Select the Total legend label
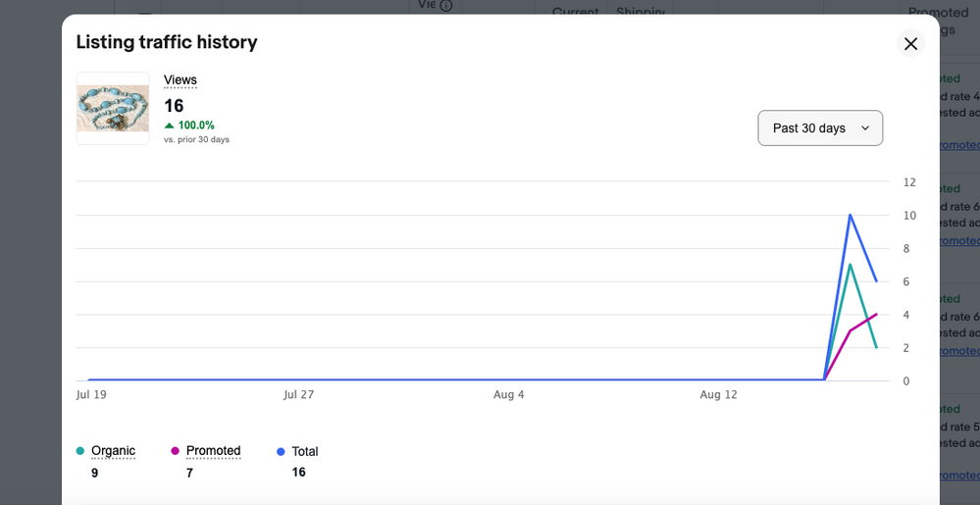Image resolution: width=980 pixels, height=505 pixels. (x=305, y=452)
